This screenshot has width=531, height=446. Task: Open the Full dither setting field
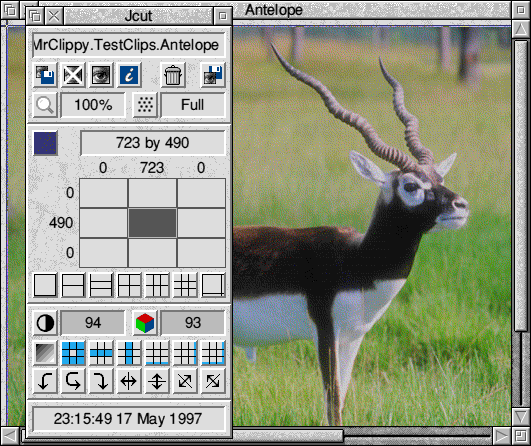pos(193,105)
